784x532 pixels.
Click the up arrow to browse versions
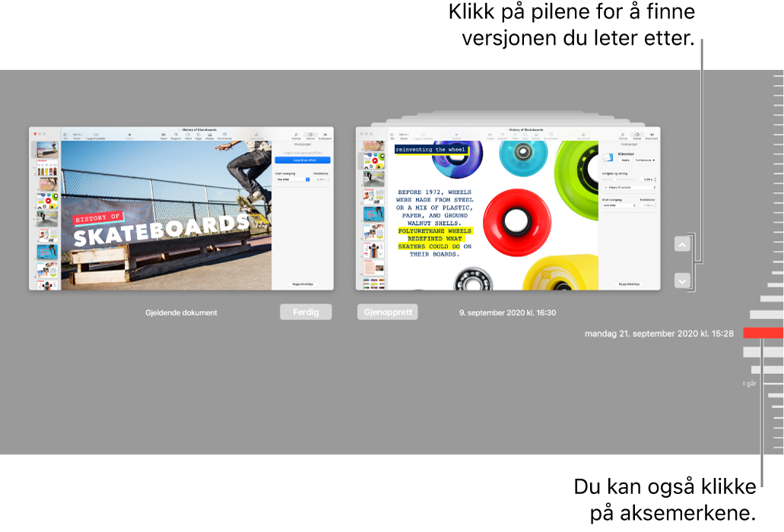[x=682, y=244]
